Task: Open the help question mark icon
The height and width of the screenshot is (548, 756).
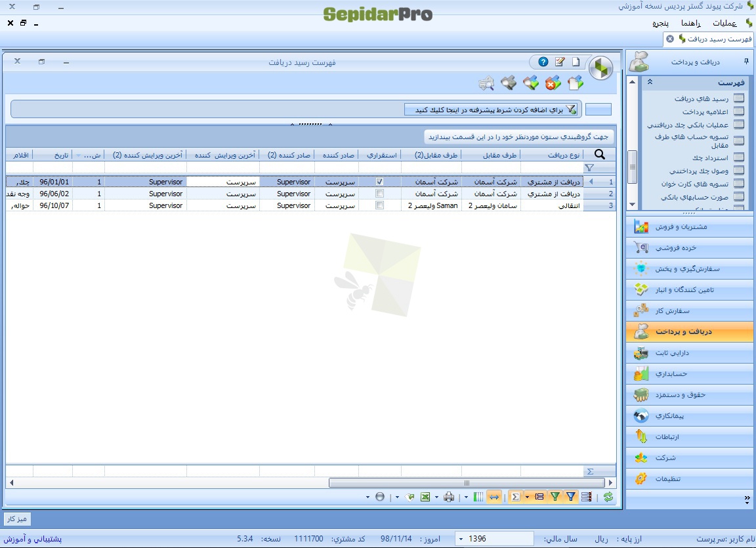Action: 543,62
